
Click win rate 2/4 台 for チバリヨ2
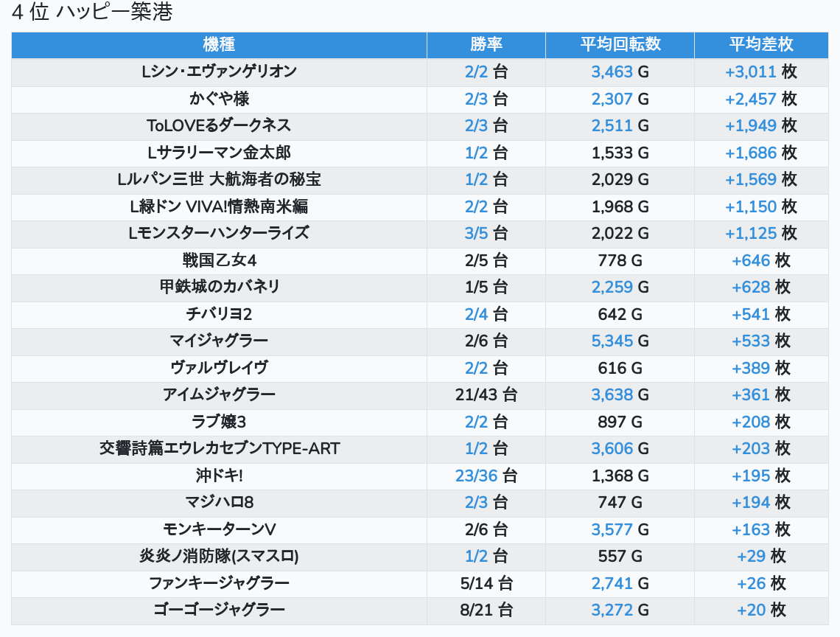point(486,314)
